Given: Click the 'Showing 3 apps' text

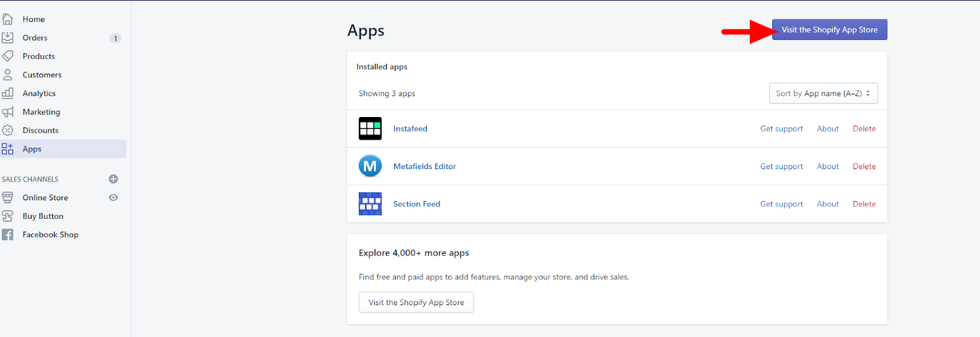Looking at the screenshot, I should (386, 93).
